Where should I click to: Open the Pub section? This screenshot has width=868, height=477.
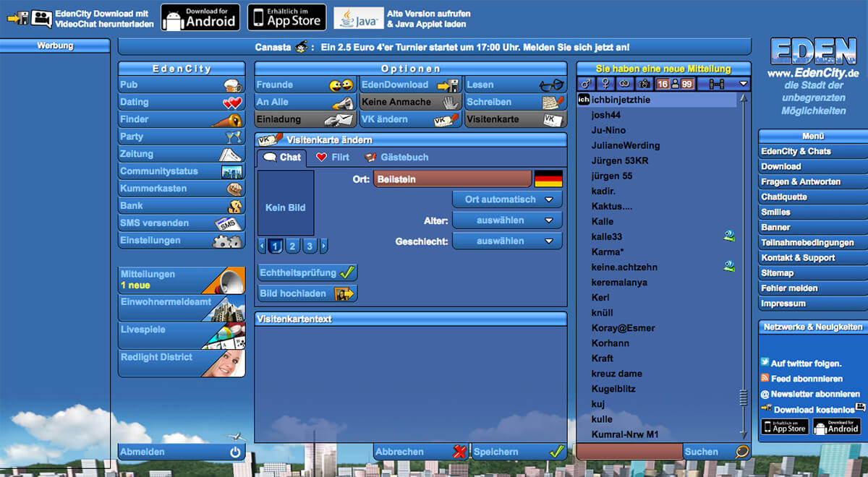182,85
